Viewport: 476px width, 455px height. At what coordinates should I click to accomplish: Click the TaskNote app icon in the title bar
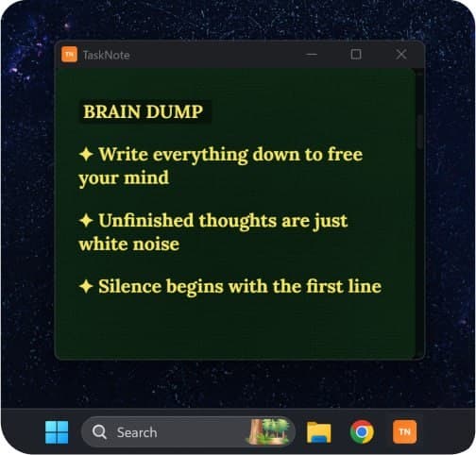click(x=69, y=55)
